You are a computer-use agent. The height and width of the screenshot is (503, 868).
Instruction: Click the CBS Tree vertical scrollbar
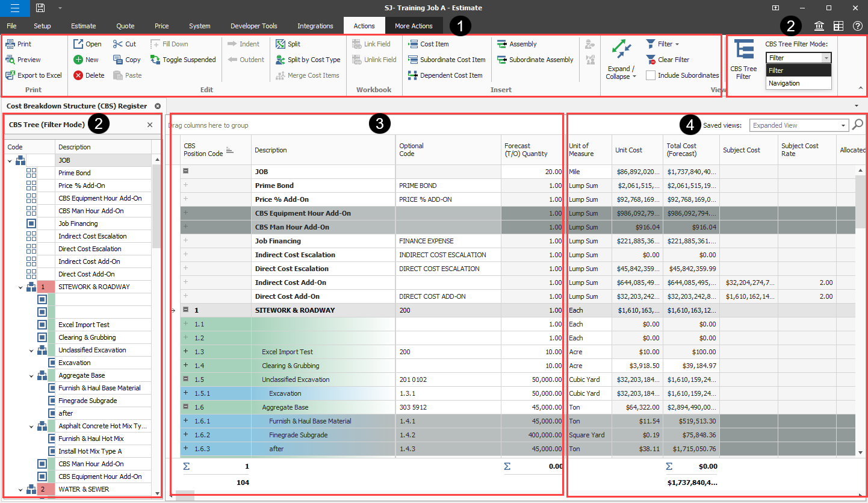157,205
